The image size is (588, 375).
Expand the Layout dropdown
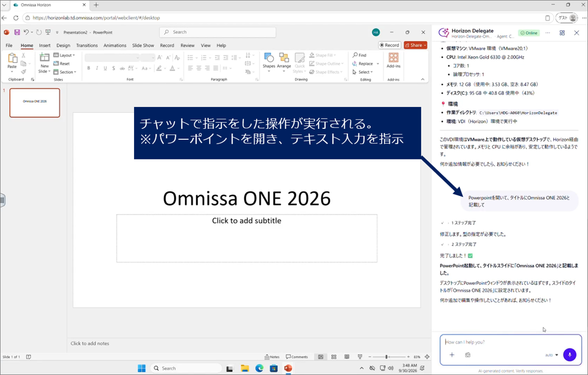[x=64, y=55]
